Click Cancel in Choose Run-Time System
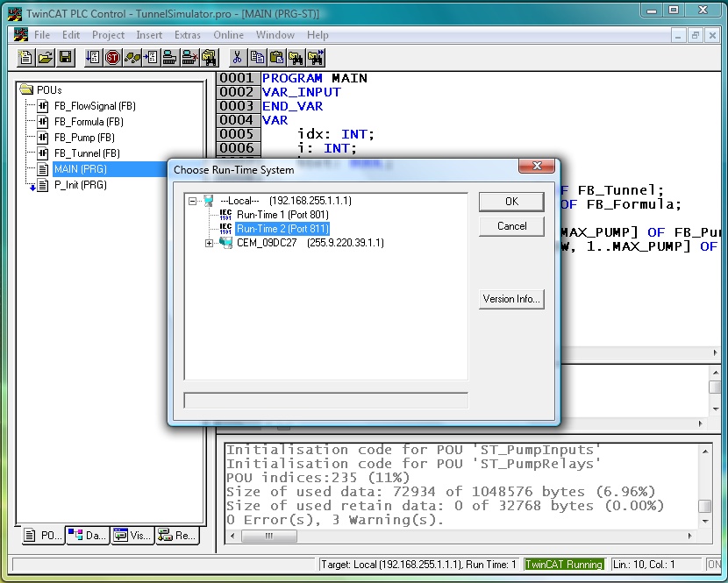Screen dimensions: 728x583 click(x=511, y=226)
